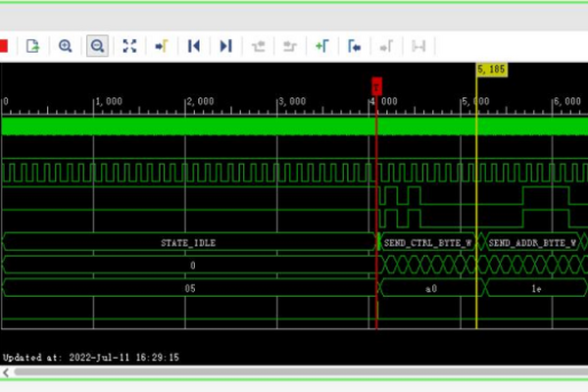This screenshot has height=392, width=588.
Task: Click the STATE_IDLE waveform segment
Action: point(188,241)
